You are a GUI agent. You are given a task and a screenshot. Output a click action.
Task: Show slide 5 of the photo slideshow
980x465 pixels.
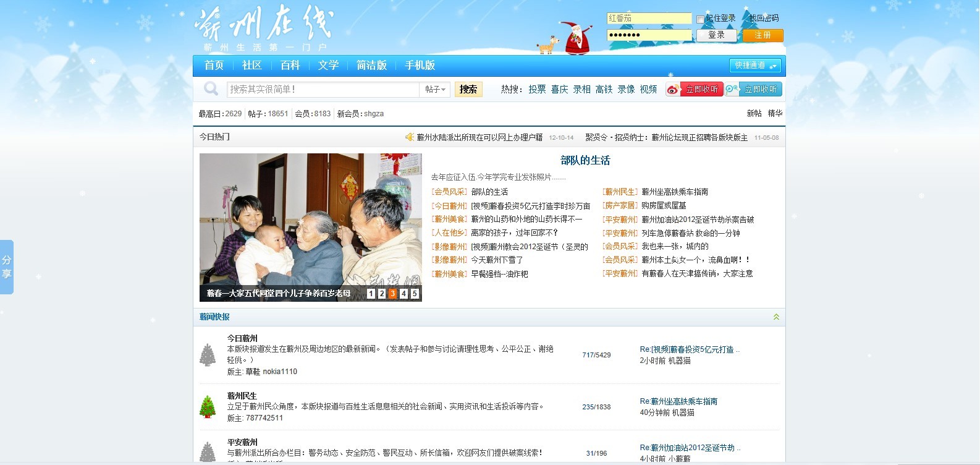coord(415,294)
